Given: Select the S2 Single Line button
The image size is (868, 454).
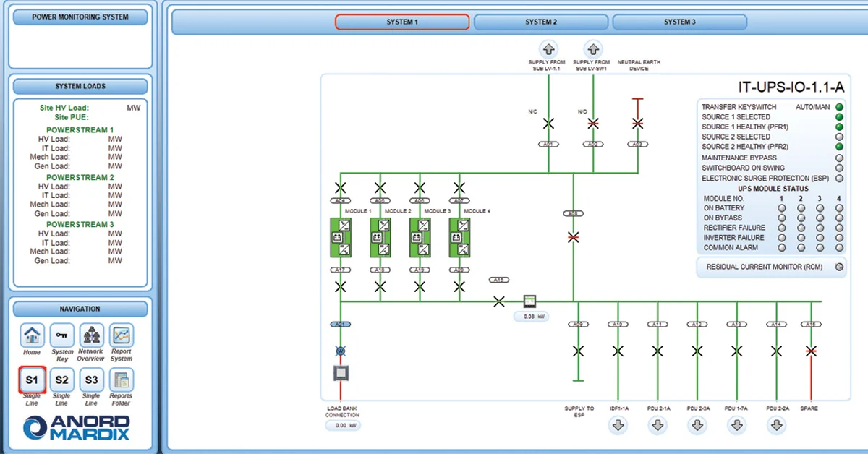Looking at the screenshot, I should point(61,380).
